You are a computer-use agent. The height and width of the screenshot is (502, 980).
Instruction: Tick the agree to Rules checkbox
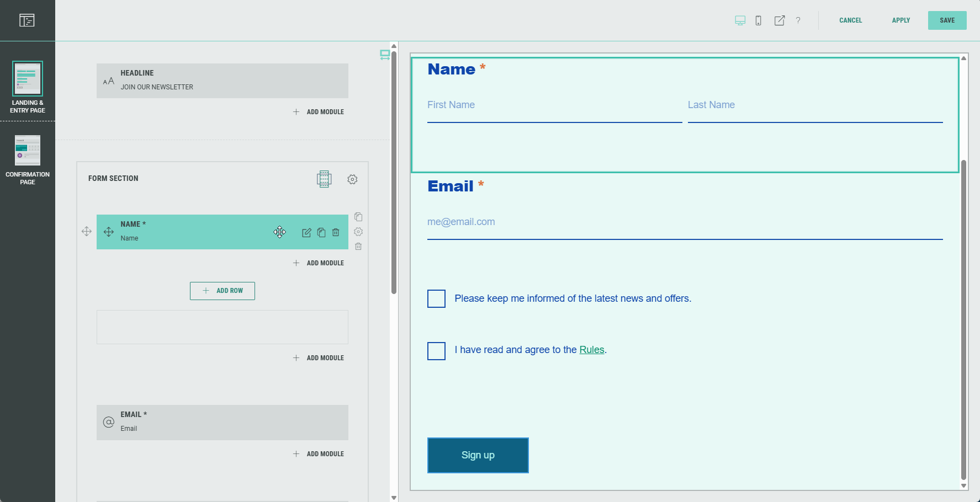click(436, 351)
